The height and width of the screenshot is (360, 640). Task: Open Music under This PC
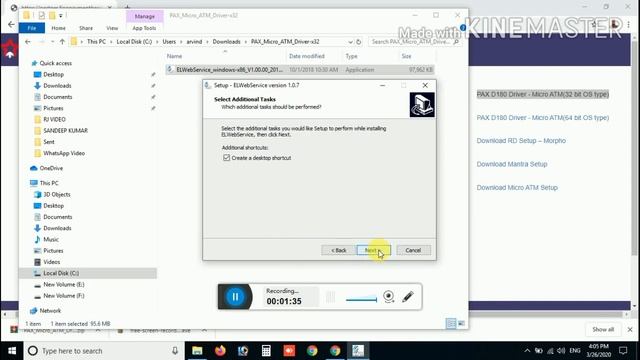[x=51, y=240]
